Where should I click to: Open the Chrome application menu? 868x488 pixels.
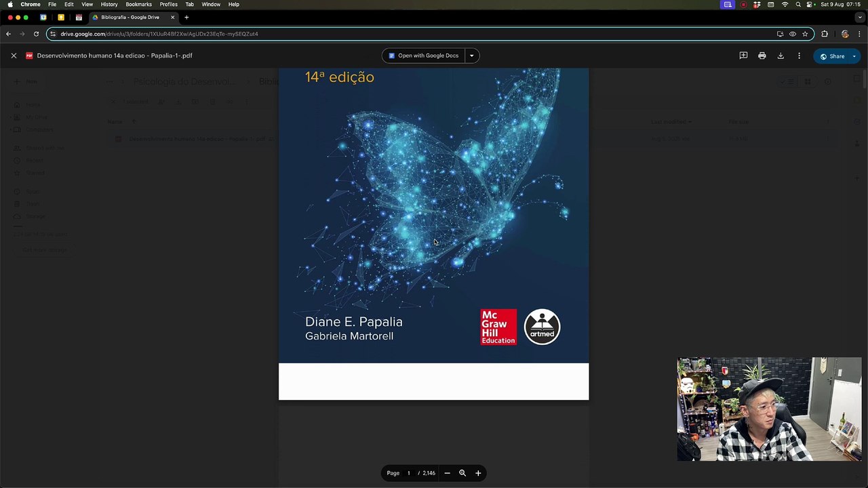31,4
